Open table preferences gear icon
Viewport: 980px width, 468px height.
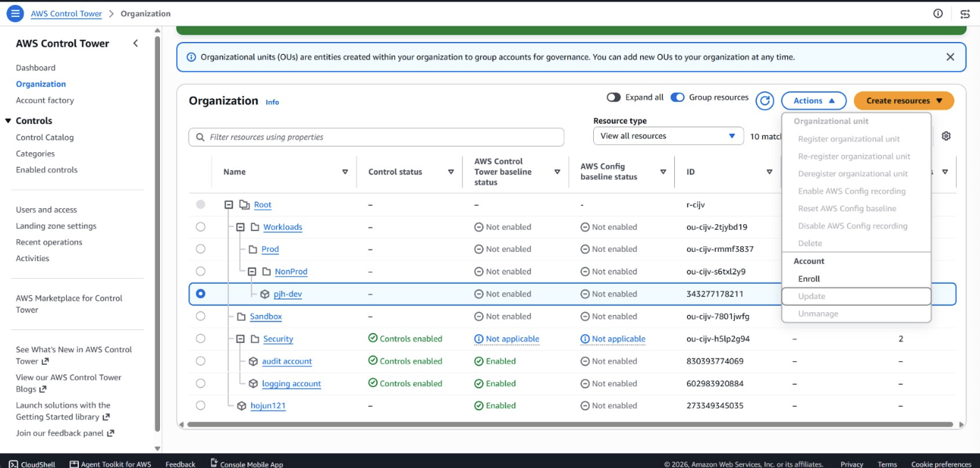point(946,136)
